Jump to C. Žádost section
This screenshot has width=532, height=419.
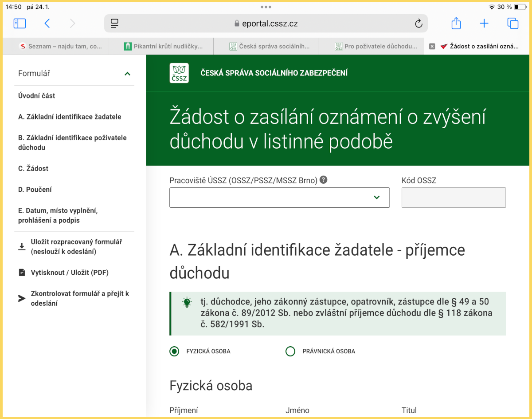coord(33,169)
